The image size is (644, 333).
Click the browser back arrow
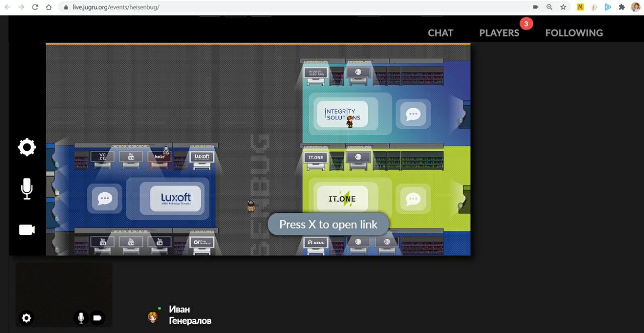click(x=8, y=7)
